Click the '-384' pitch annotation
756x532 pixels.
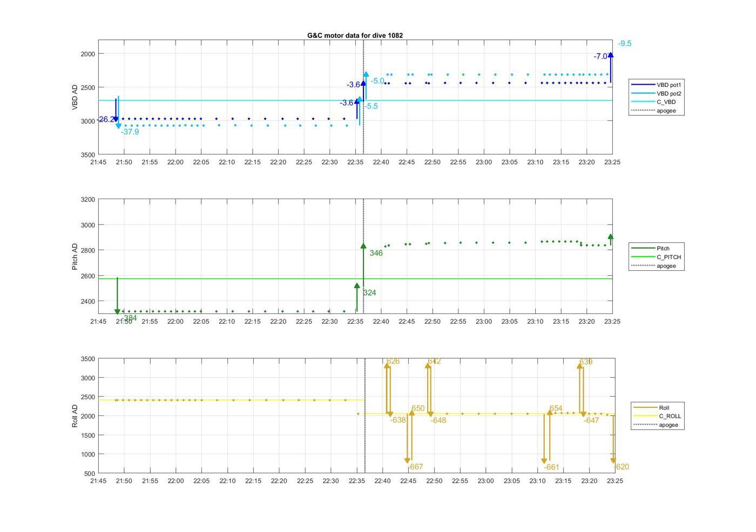[129, 318]
